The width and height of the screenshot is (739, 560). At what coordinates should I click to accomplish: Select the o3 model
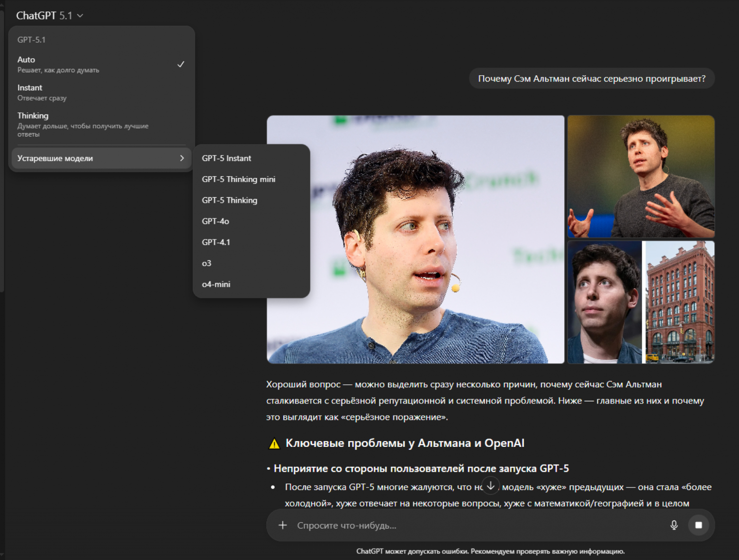(207, 263)
